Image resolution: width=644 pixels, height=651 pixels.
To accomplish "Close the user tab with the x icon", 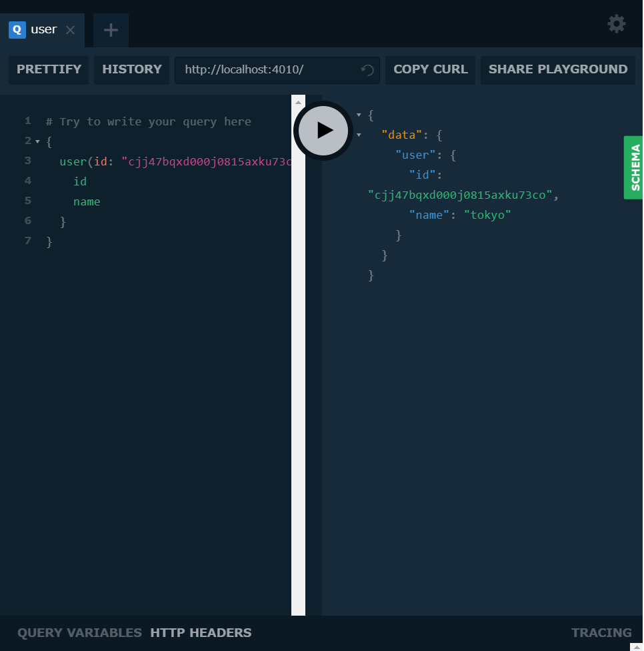I will pyautogui.click(x=70, y=29).
